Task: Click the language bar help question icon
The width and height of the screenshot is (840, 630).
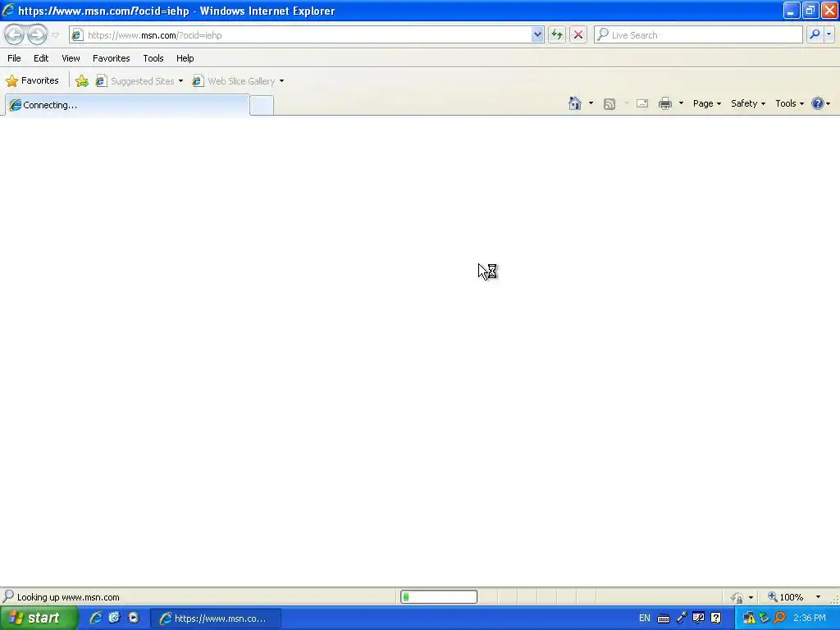Action: [x=715, y=619]
